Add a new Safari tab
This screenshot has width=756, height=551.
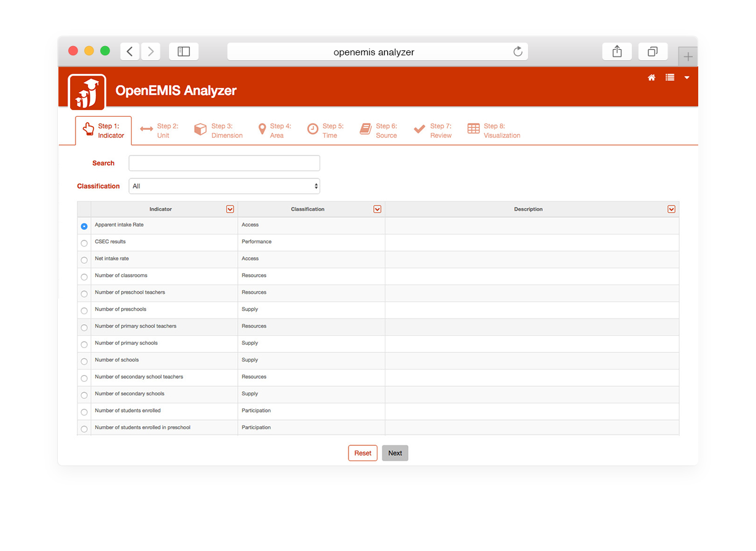(688, 57)
